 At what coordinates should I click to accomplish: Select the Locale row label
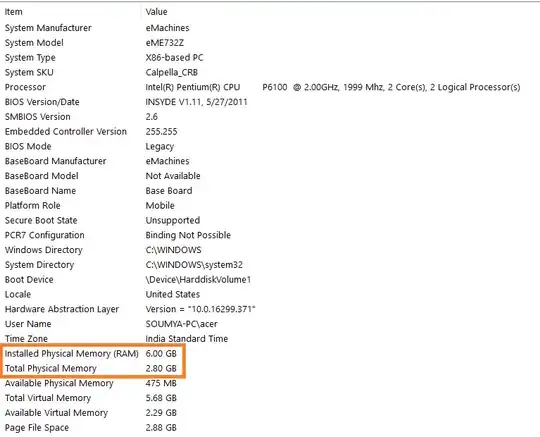(18, 294)
